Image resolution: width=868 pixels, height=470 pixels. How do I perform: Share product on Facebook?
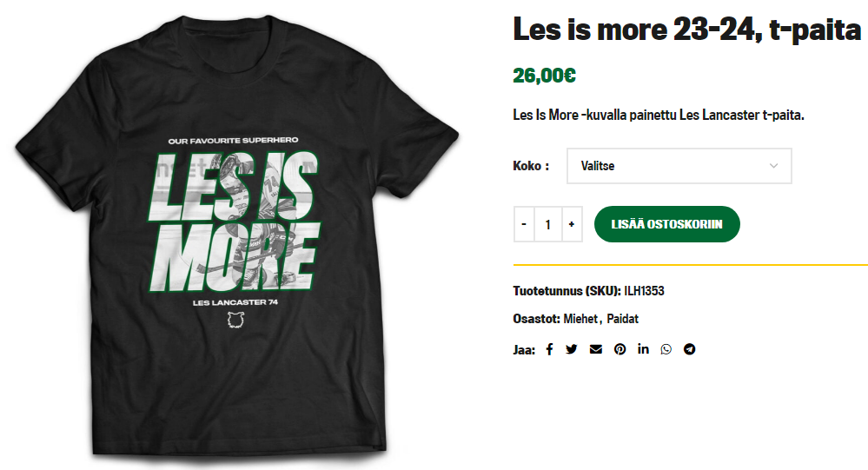(x=549, y=349)
